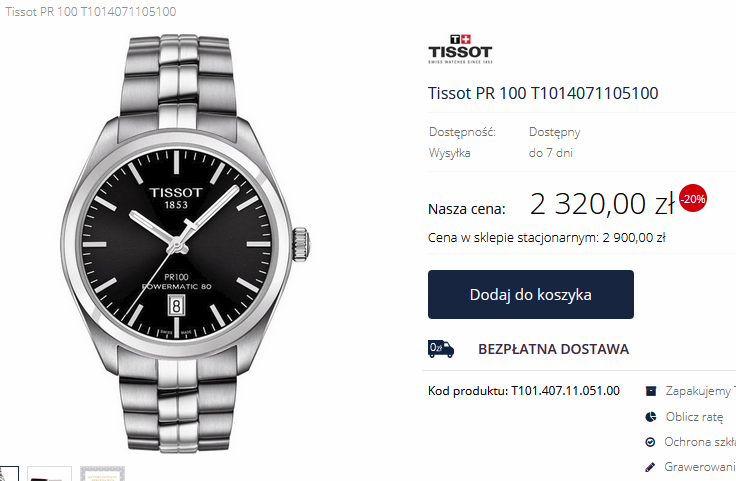Click the engraving pencil icon

click(650, 467)
